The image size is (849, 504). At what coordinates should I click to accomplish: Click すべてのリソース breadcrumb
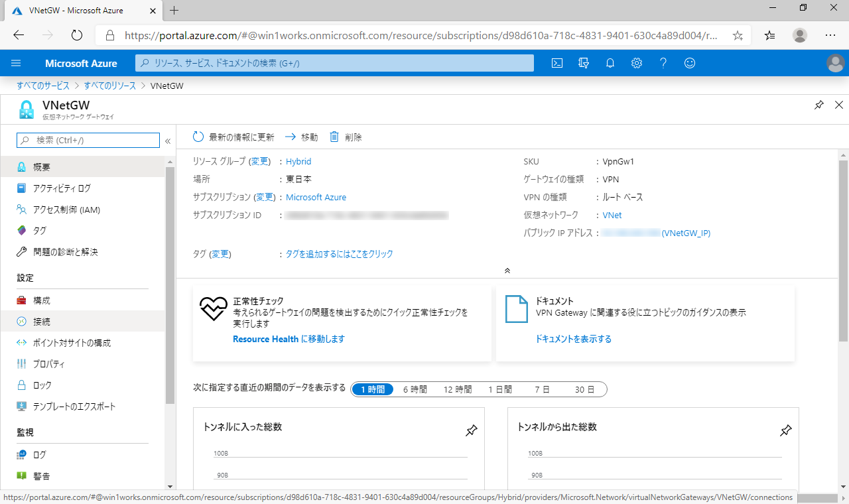(110, 86)
